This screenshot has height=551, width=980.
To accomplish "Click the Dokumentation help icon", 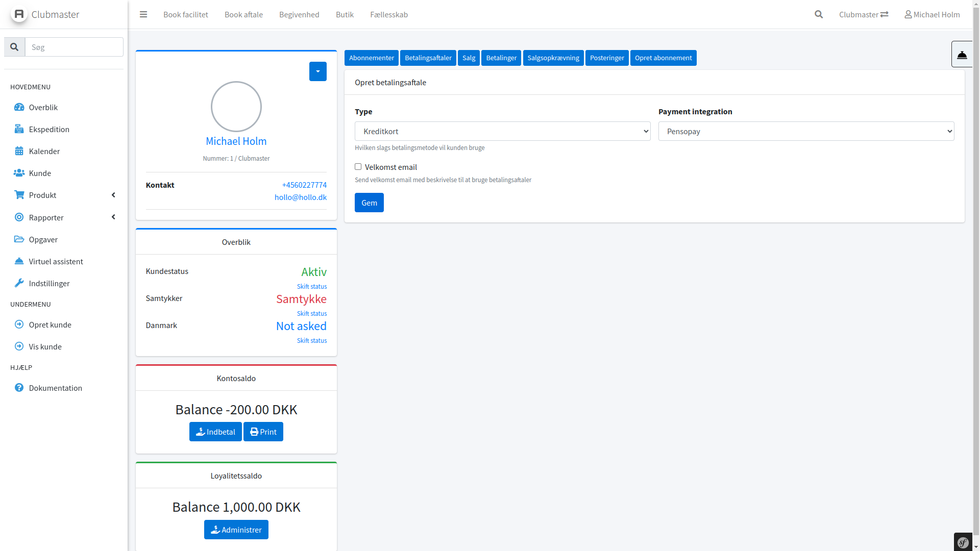I will click(19, 388).
